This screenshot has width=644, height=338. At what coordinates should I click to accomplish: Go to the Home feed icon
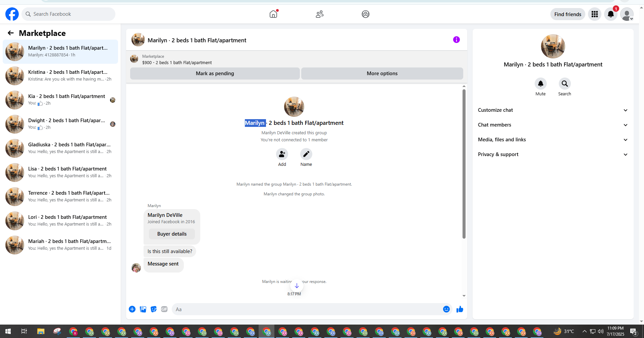point(274,14)
